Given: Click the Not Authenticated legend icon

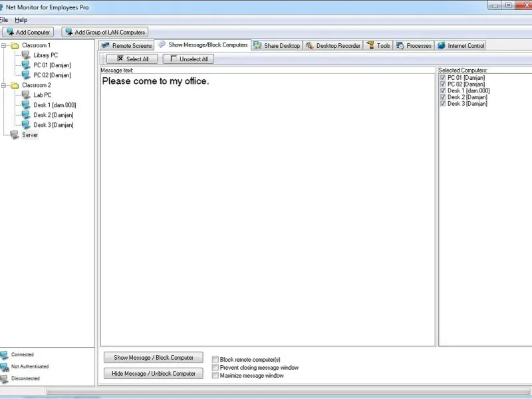Looking at the screenshot, I should point(4,367).
